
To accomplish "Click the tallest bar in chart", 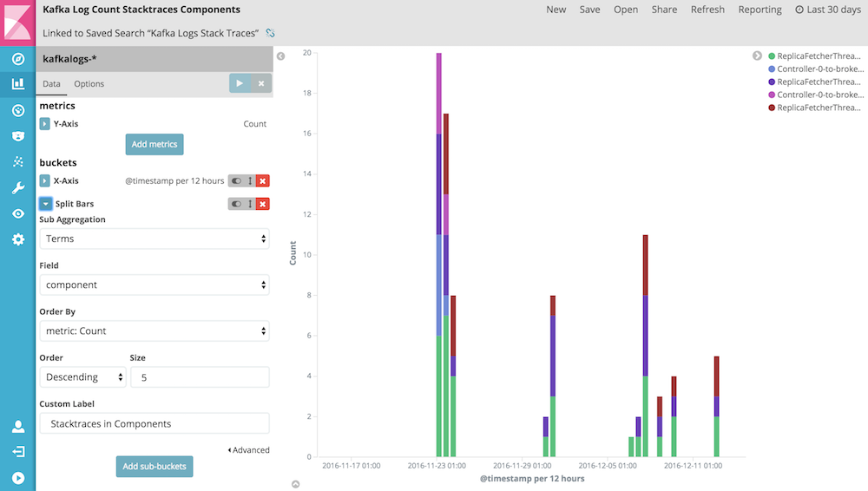I will (439, 255).
